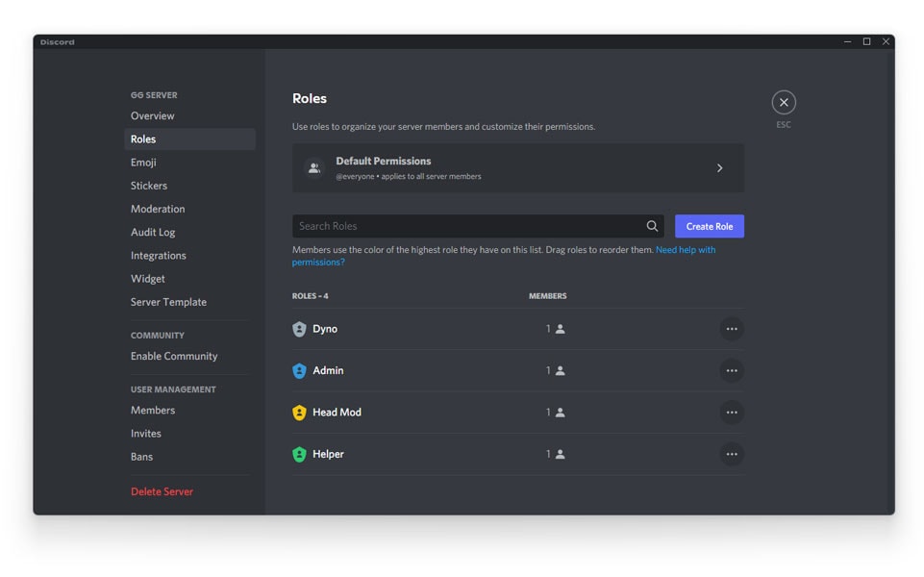
Task: Minimize the Discord window
Action: tap(847, 42)
